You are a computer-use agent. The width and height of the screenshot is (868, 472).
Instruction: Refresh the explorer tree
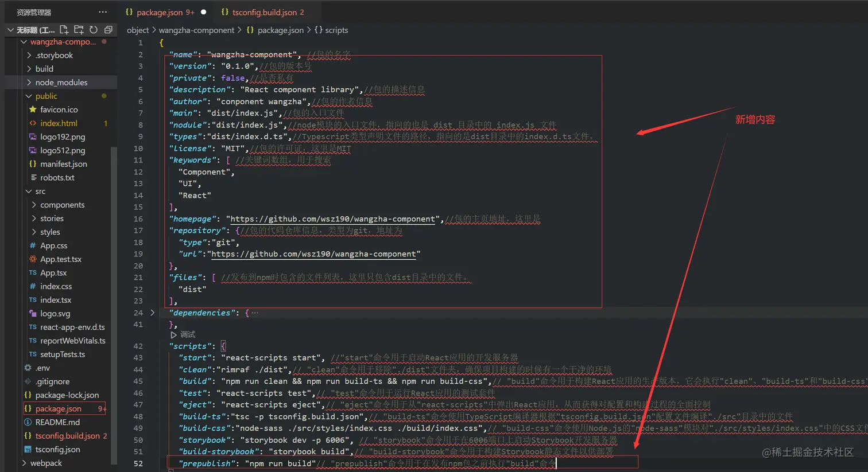pyautogui.click(x=94, y=29)
